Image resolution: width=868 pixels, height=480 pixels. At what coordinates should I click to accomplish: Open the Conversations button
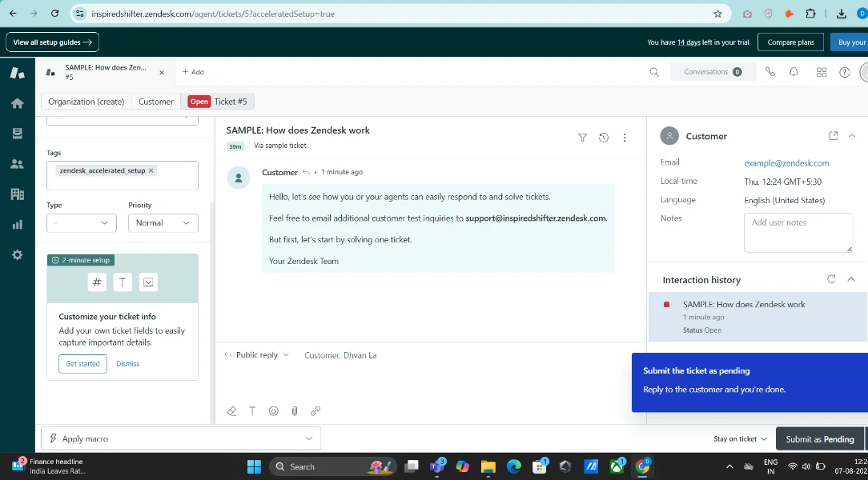click(713, 72)
